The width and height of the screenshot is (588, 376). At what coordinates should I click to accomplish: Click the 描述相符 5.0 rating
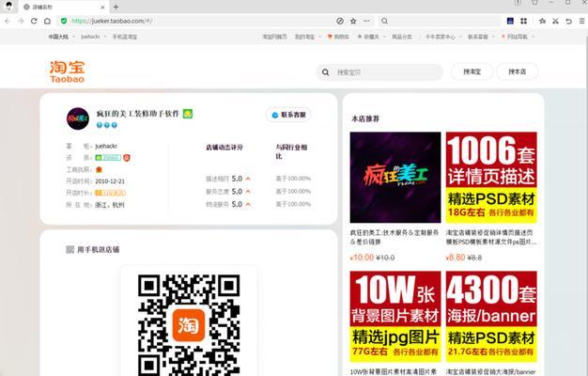click(x=228, y=179)
